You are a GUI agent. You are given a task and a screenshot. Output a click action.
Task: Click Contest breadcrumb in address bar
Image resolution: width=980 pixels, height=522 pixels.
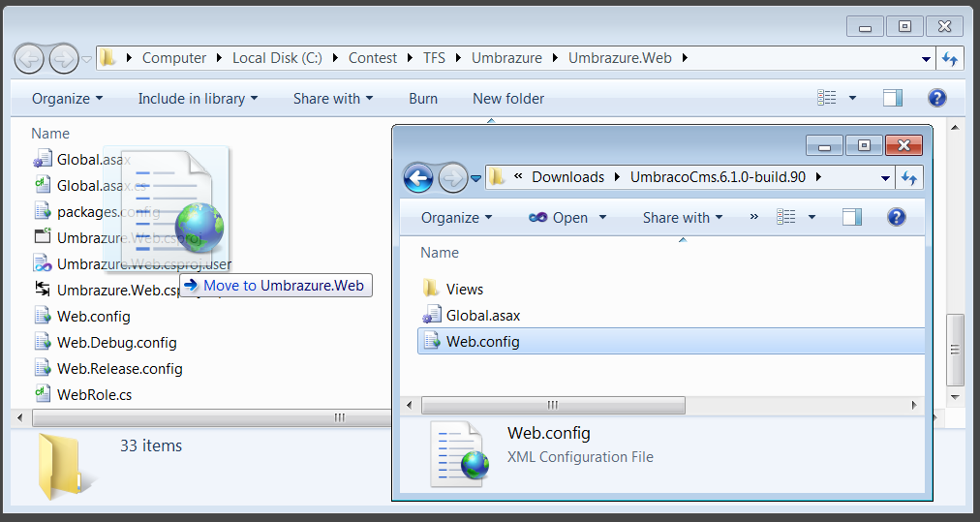(373, 58)
